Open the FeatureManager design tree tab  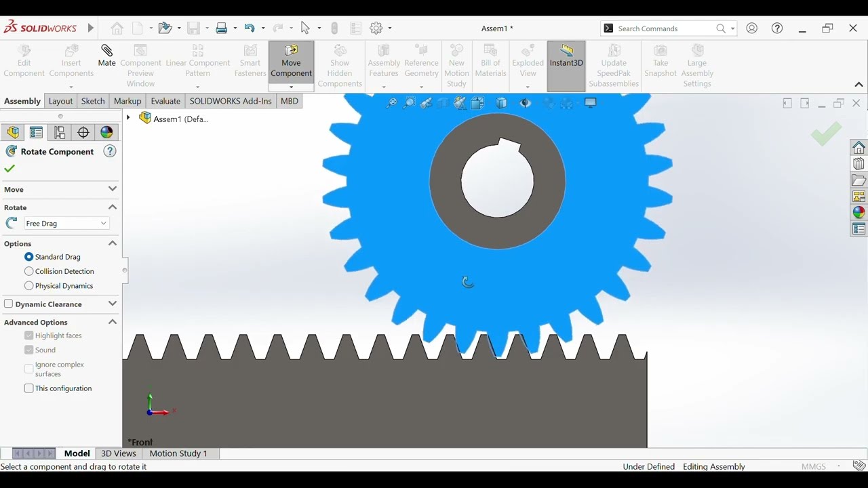13,132
